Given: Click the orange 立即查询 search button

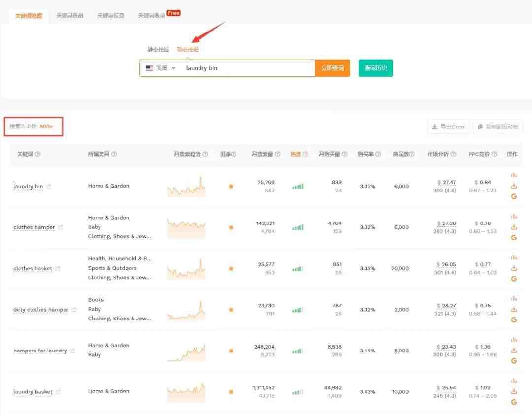Looking at the screenshot, I should click(332, 68).
